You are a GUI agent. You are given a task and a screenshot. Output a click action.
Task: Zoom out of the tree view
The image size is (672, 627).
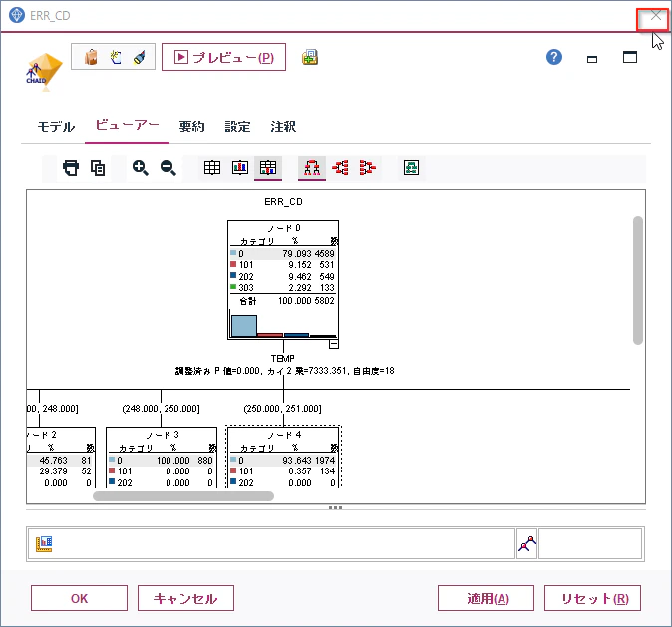point(168,168)
